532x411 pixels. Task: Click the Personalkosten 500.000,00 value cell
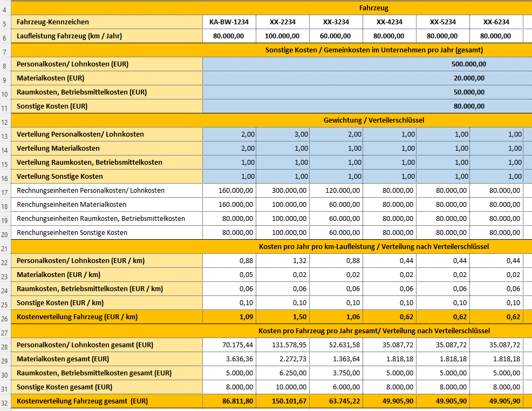(x=367, y=64)
